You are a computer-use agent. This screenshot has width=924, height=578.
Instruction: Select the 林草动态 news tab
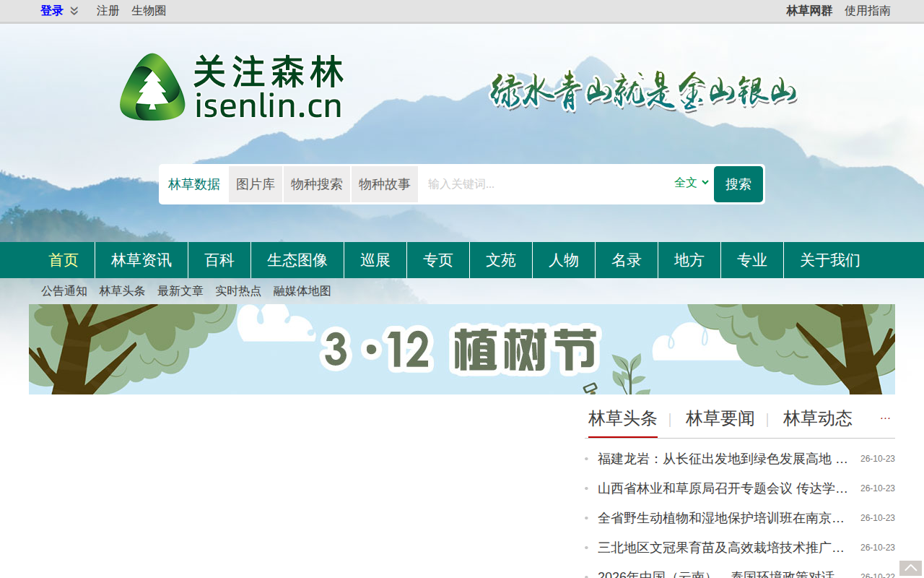818,418
